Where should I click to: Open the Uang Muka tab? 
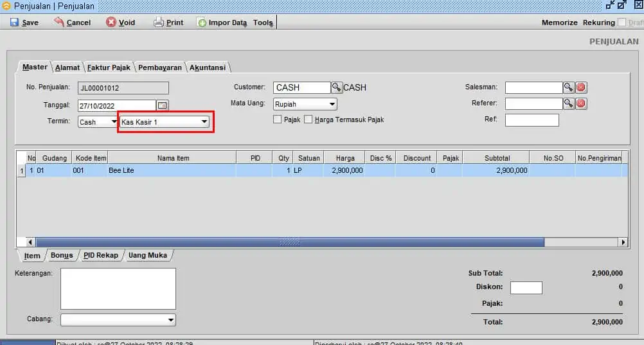tap(147, 256)
